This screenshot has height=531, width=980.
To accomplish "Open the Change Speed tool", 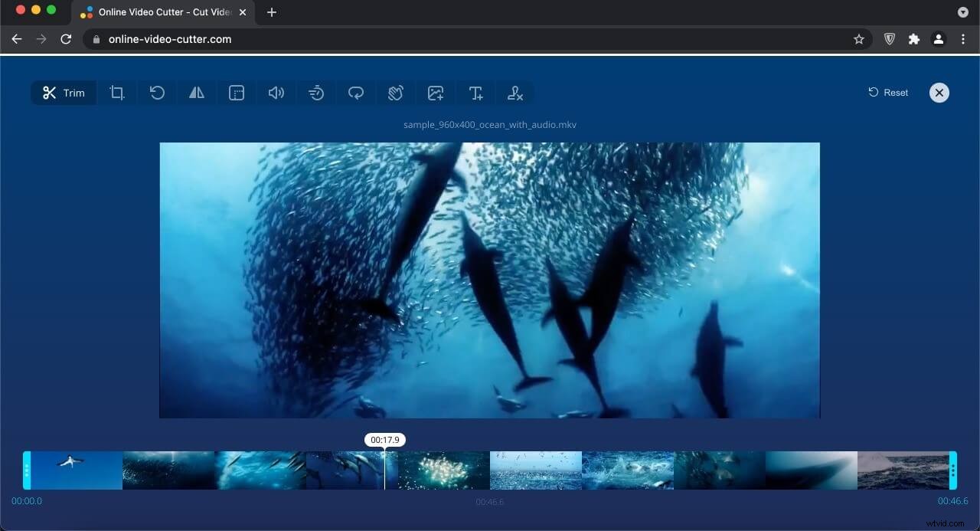I will click(316, 93).
